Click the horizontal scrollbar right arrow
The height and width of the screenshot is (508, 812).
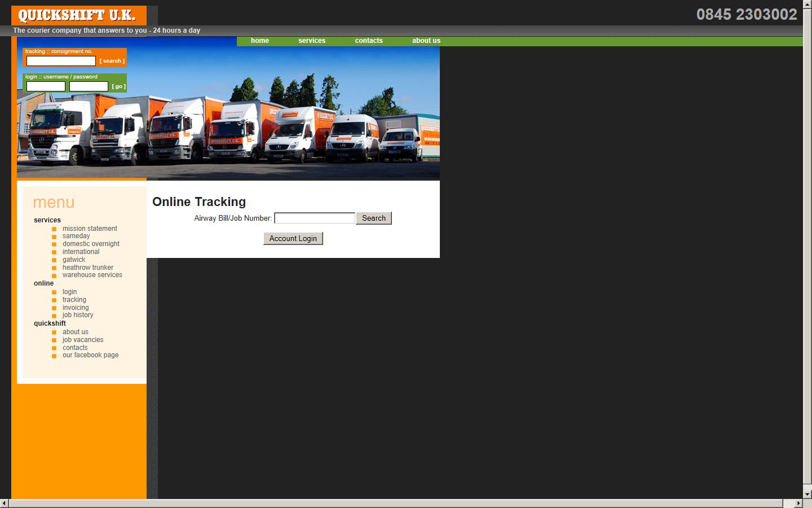point(798,503)
